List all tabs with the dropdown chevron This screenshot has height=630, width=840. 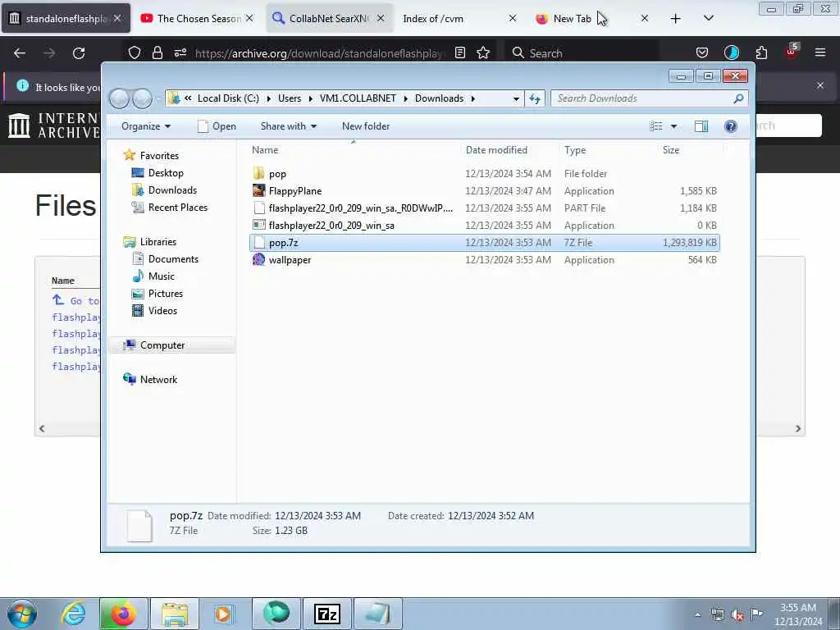pos(708,19)
